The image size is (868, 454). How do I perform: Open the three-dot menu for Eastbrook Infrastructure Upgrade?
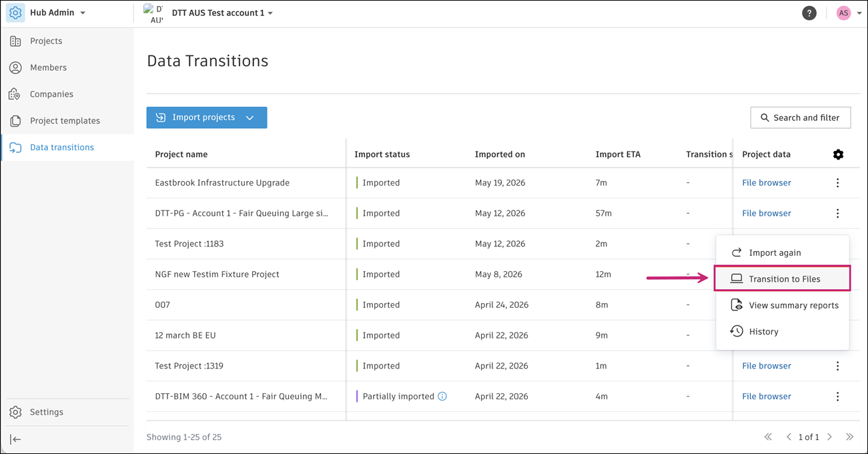point(838,183)
